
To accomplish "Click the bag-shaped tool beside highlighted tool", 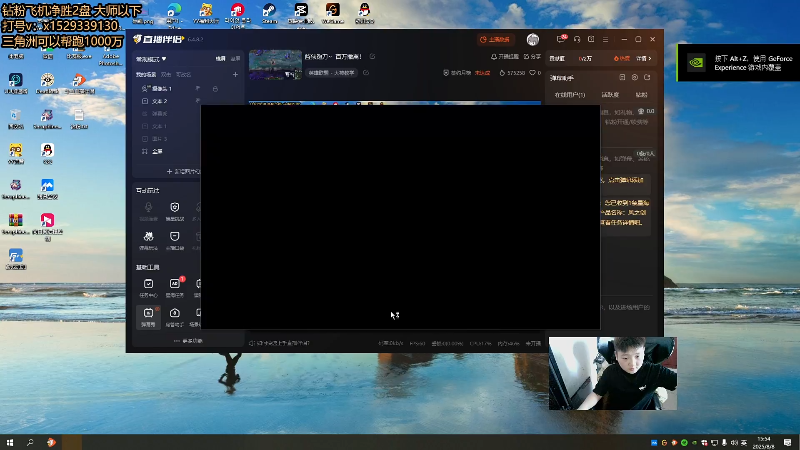I will coord(174,316).
